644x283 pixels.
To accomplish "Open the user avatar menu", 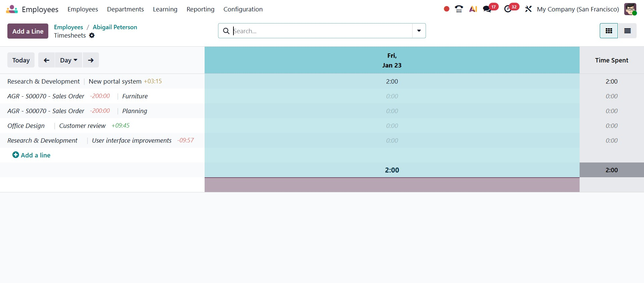I will (x=630, y=9).
